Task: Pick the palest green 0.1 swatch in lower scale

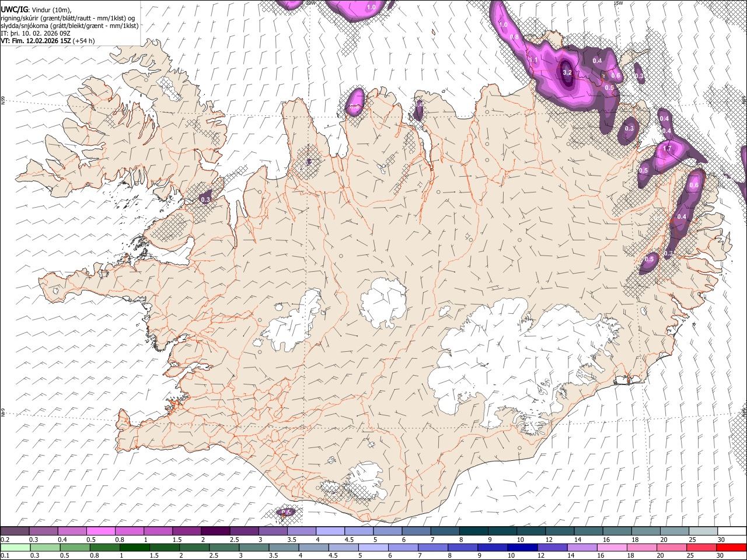Action: (15, 547)
